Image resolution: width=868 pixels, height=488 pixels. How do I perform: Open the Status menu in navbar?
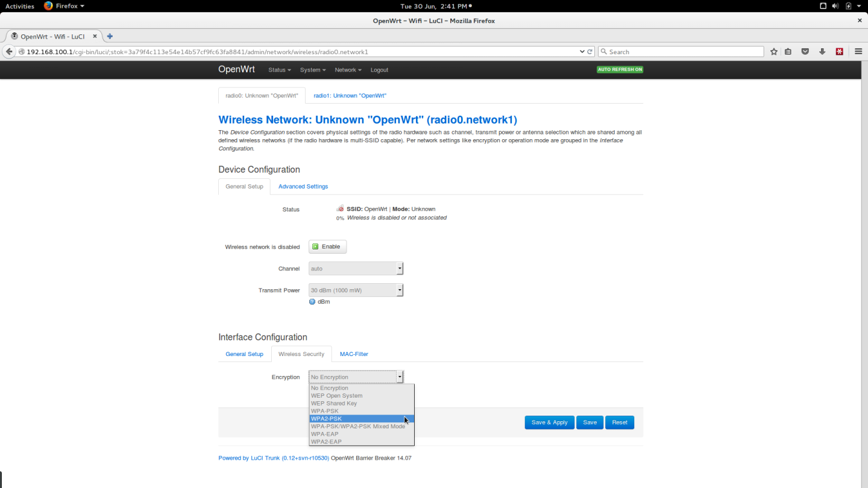click(x=279, y=70)
